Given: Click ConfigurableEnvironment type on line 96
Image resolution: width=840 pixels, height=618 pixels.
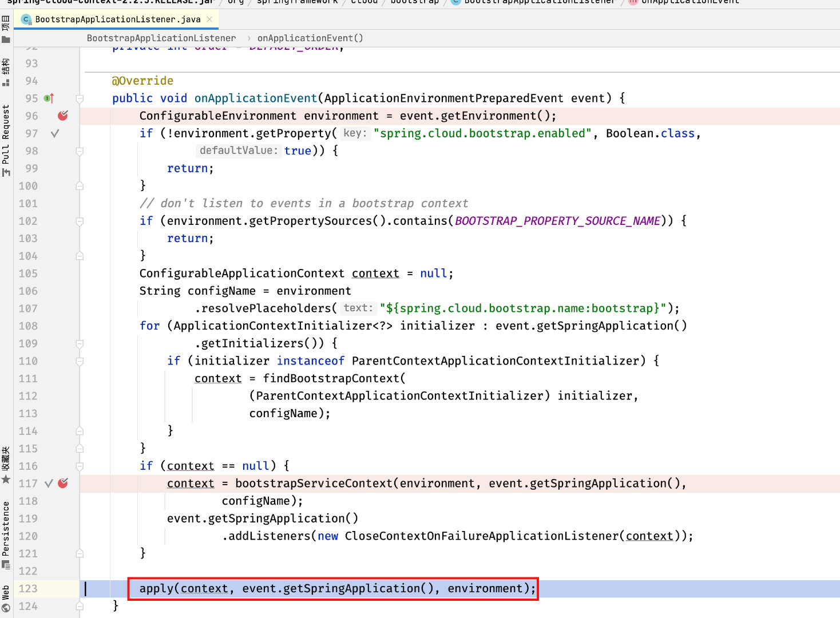Looking at the screenshot, I should [x=218, y=116].
